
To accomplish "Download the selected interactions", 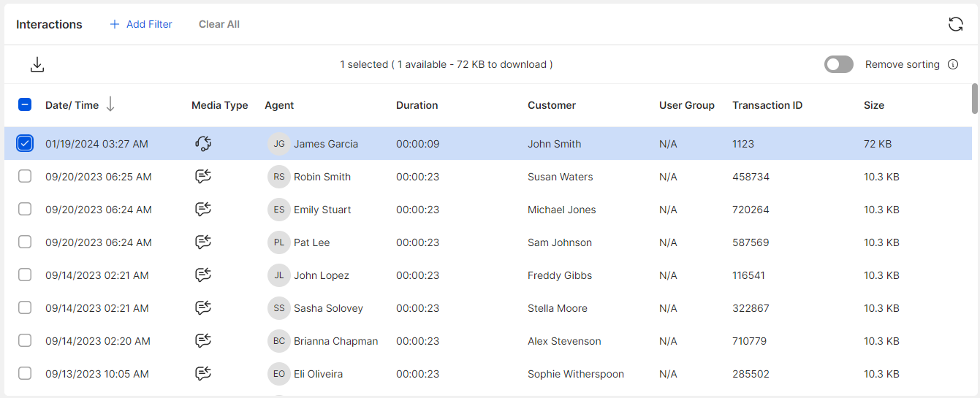I will click(37, 65).
